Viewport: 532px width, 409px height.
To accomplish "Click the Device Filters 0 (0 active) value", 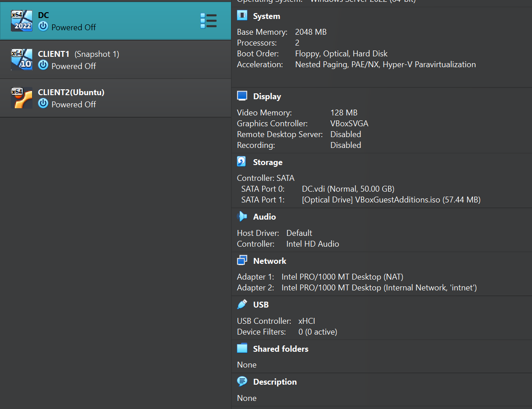I will 318,332.
